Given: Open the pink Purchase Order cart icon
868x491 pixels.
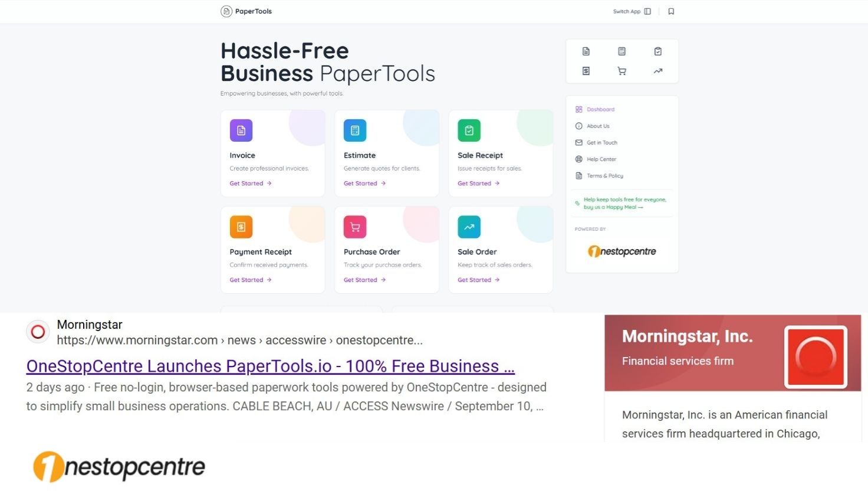Looking at the screenshot, I should (x=355, y=227).
